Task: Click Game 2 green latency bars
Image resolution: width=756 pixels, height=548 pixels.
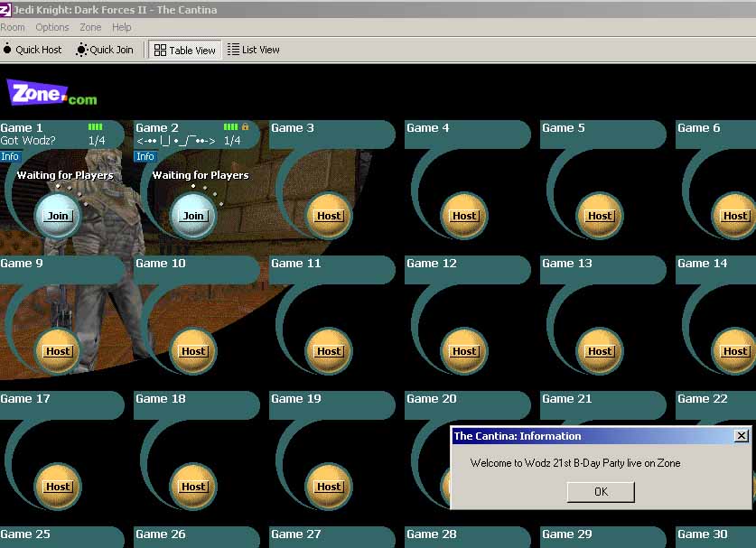Action: [x=230, y=126]
